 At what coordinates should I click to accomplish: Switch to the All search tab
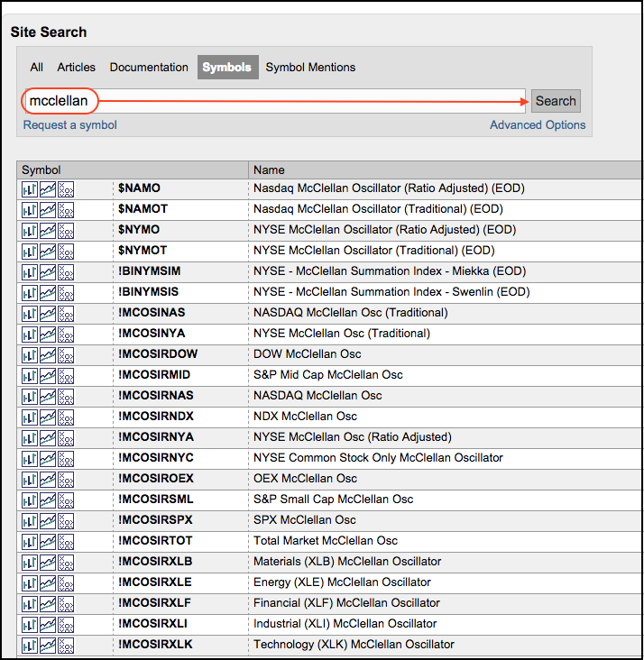pyautogui.click(x=36, y=68)
